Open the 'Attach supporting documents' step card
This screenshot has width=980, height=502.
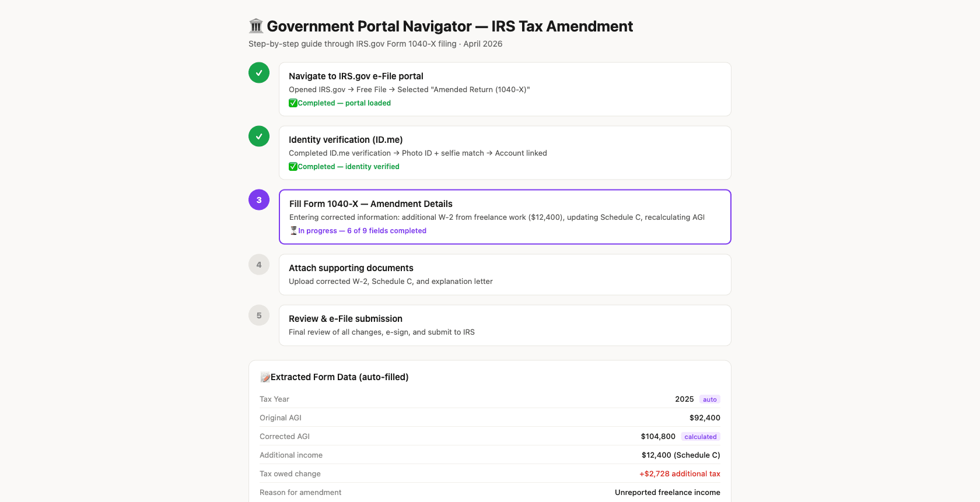[x=505, y=275]
